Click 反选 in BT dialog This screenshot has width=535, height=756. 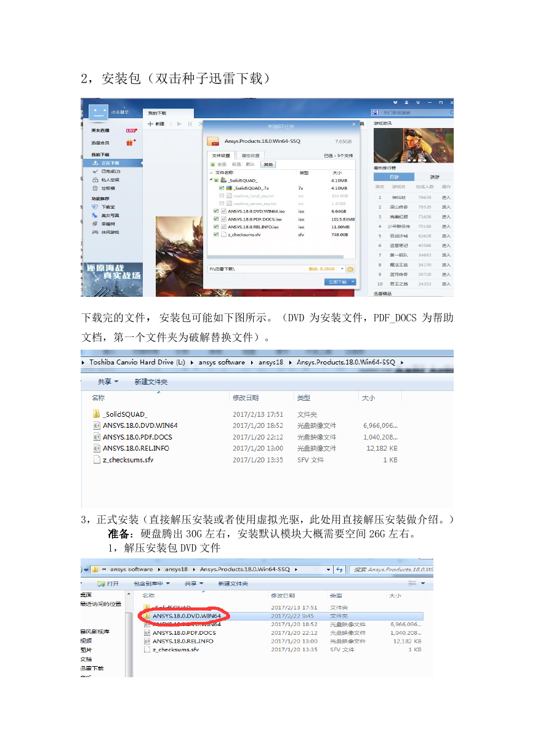(x=235, y=164)
